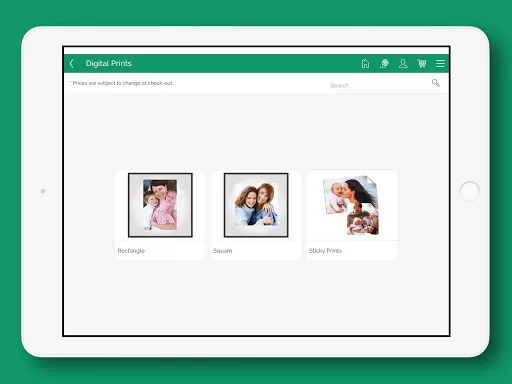Click the Rectangle label text
The height and width of the screenshot is (384, 512).
pyautogui.click(x=131, y=251)
